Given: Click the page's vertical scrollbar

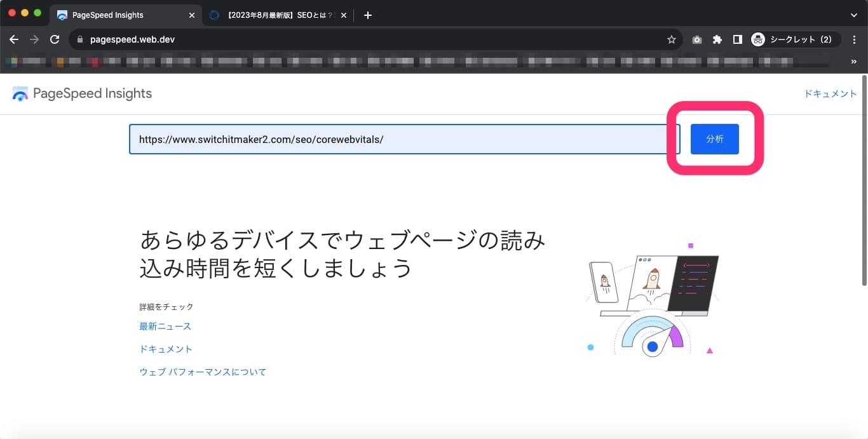Looking at the screenshot, I should [x=864, y=181].
